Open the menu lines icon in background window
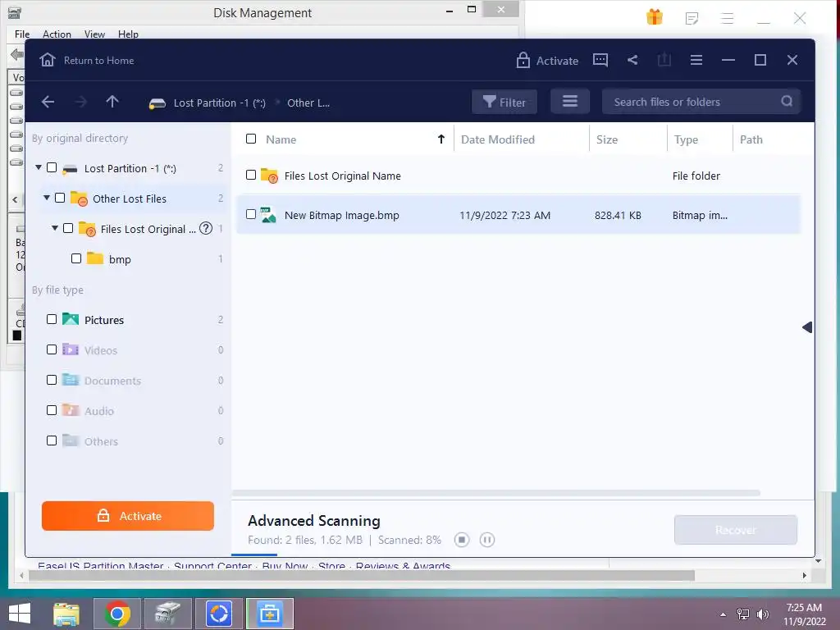840x630 pixels. coord(728,19)
